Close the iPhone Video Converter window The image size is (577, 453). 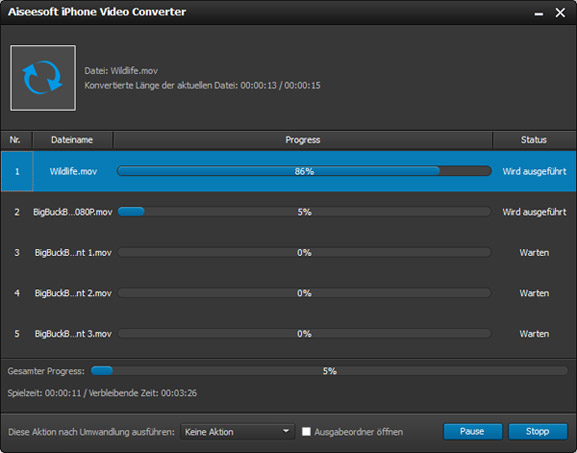click(560, 13)
